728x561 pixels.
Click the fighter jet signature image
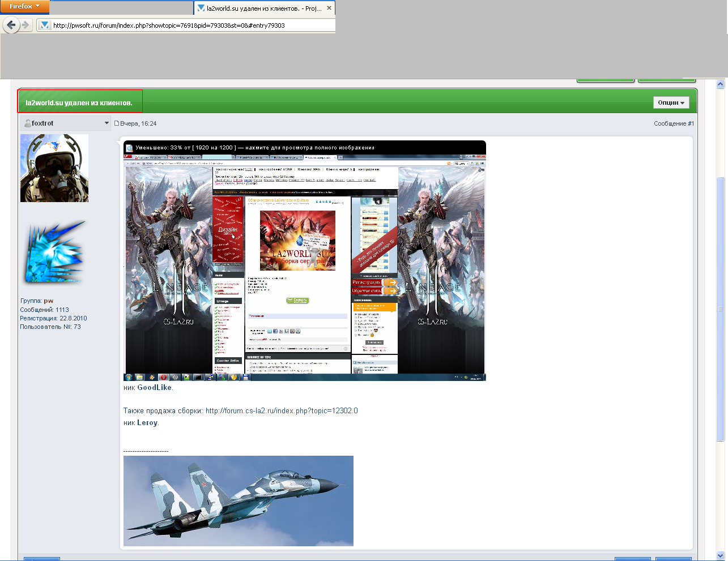[239, 501]
